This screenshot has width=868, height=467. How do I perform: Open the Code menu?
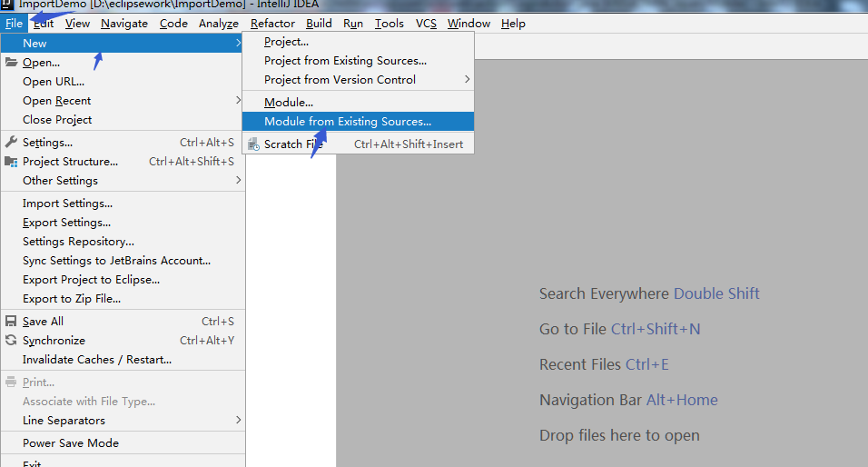(x=173, y=24)
